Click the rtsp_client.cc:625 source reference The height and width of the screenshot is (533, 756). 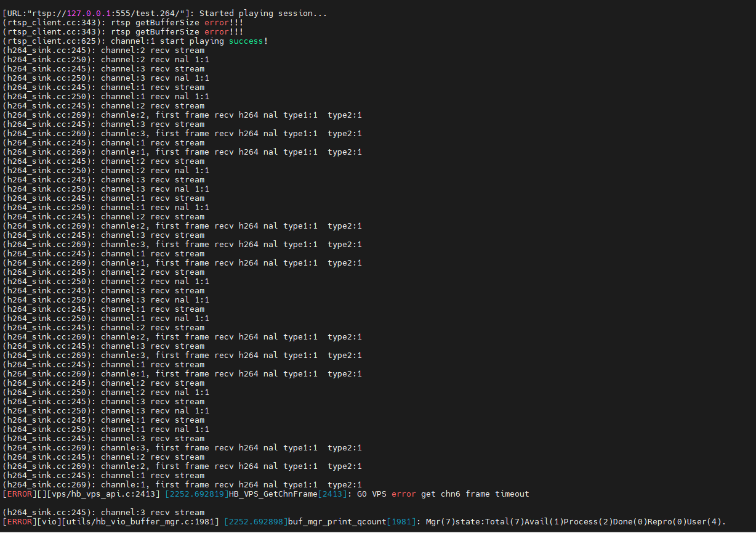pyautogui.click(x=49, y=41)
